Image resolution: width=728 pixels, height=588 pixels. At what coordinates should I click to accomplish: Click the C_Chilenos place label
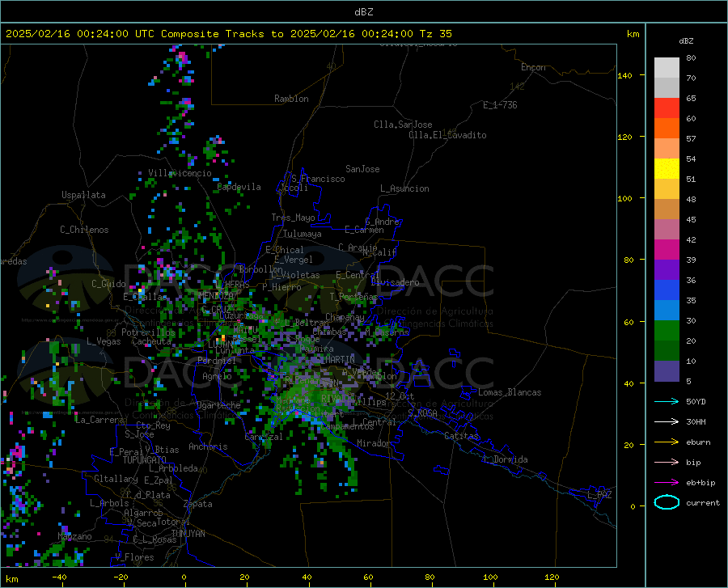[84, 230]
